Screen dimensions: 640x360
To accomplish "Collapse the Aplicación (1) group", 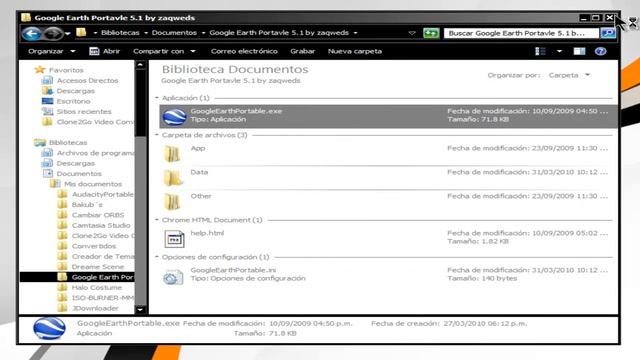I will click(x=157, y=98).
